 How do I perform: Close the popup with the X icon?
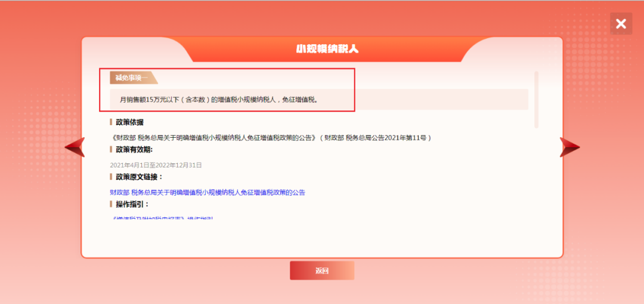621,24
